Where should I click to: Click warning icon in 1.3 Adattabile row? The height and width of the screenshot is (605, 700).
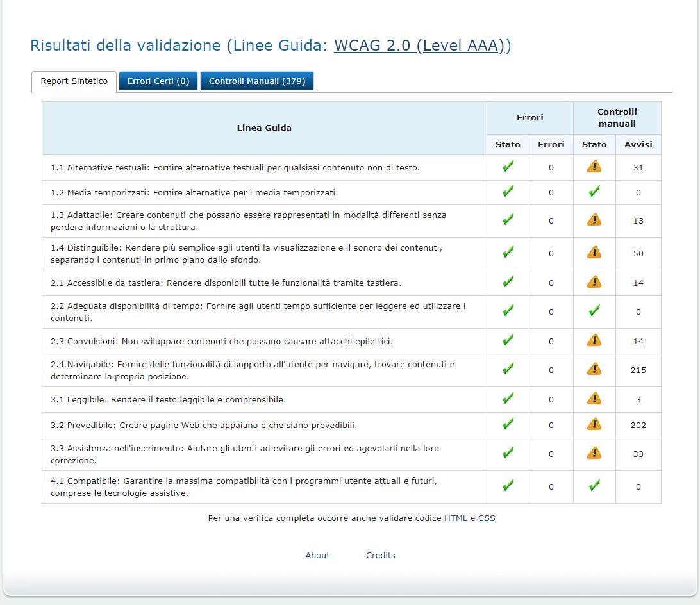click(594, 220)
